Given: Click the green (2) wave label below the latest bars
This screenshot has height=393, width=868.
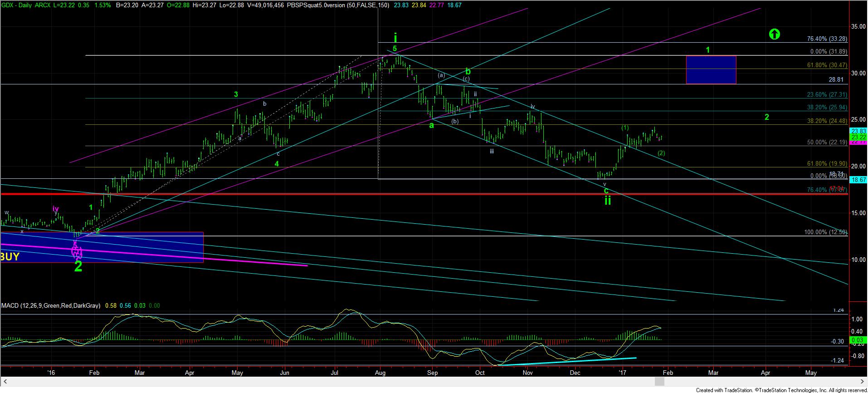Looking at the screenshot, I should coord(661,153).
